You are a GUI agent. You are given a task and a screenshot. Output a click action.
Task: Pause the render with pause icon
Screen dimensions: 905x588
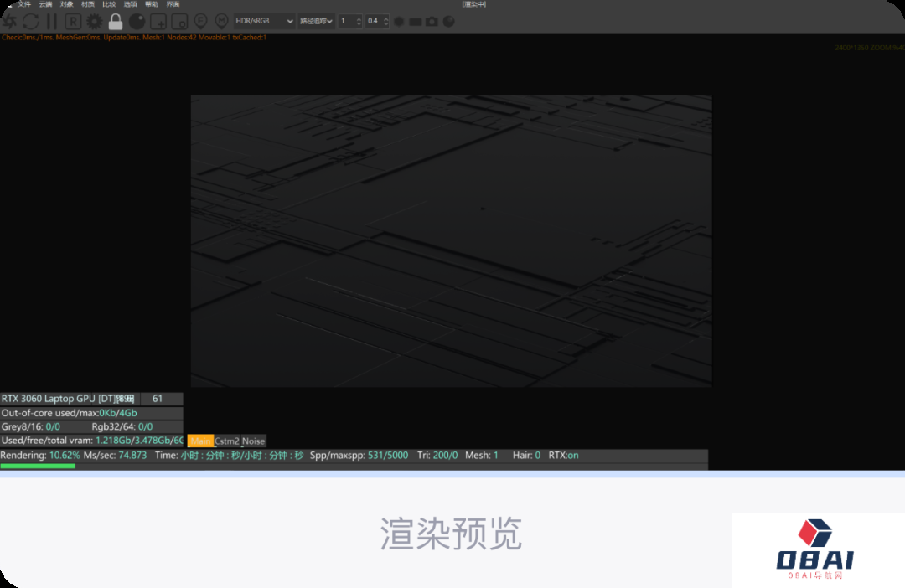[x=52, y=21]
